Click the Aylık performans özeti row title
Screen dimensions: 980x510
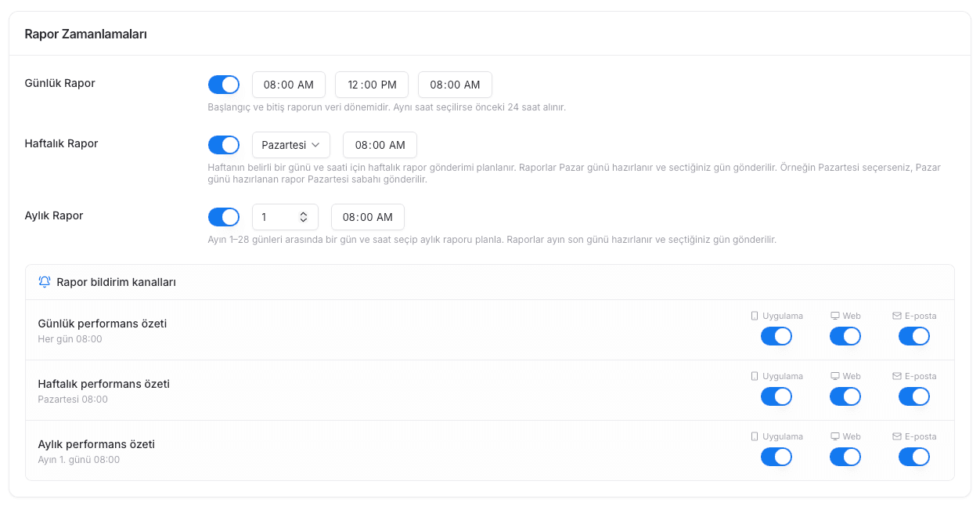tap(96, 444)
